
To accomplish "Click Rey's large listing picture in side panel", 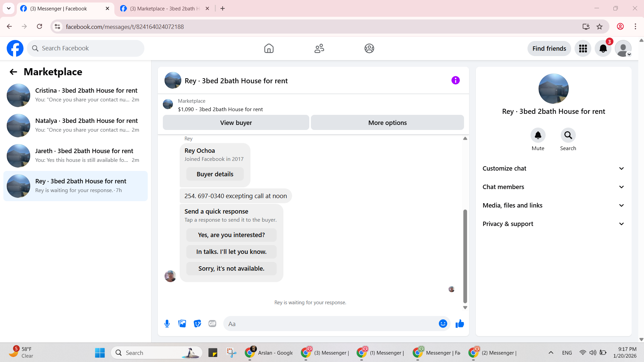I will pyautogui.click(x=553, y=89).
